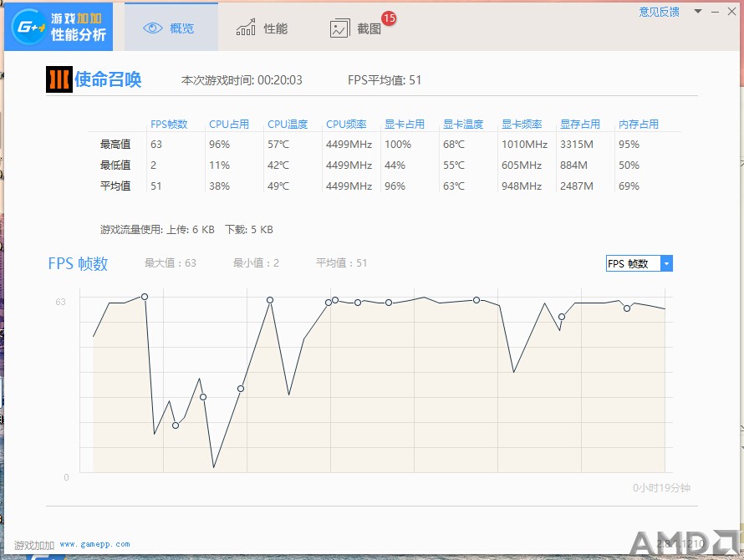Click max GPU memory value 3315M
This screenshot has height=560, width=744.
pos(577,145)
